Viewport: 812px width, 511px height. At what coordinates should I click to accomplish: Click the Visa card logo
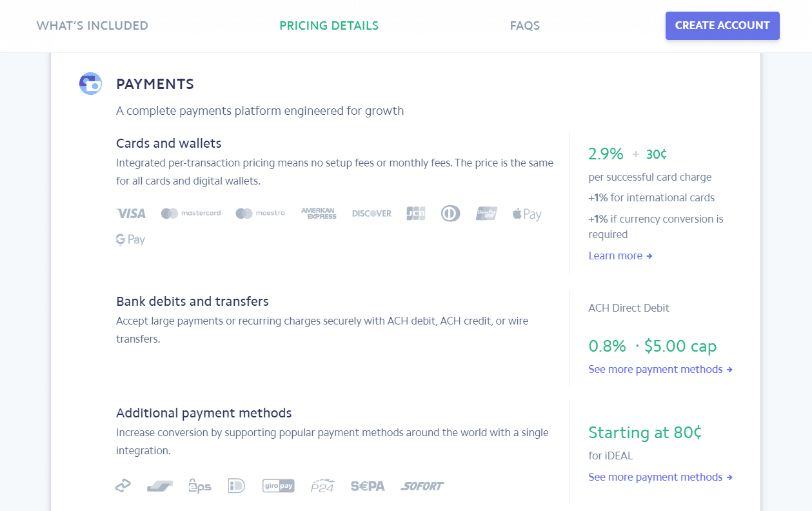(x=131, y=214)
